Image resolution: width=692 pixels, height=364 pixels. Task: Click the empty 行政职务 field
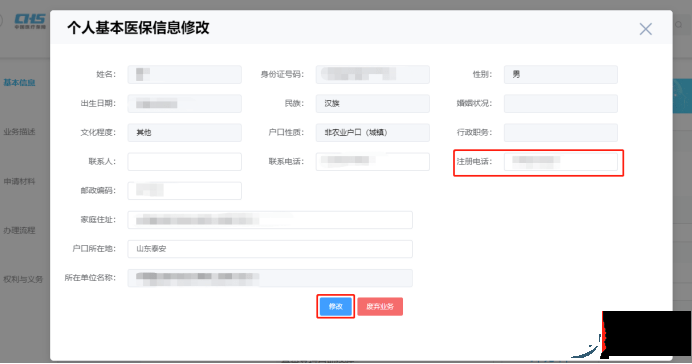tap(560, 133)
